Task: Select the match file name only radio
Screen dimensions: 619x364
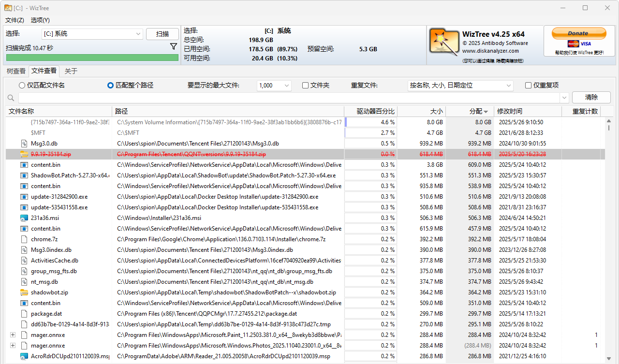Action: 22,85
